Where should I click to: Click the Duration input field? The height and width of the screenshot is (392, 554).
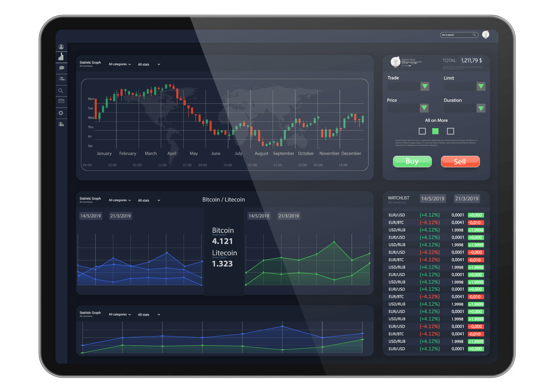click(460, 108)
